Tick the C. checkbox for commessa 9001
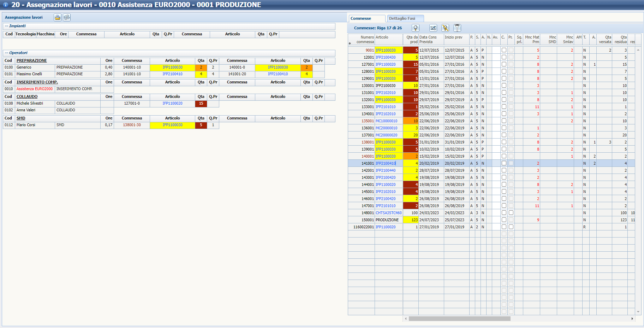Screen dimensions: 644x328 504,50
